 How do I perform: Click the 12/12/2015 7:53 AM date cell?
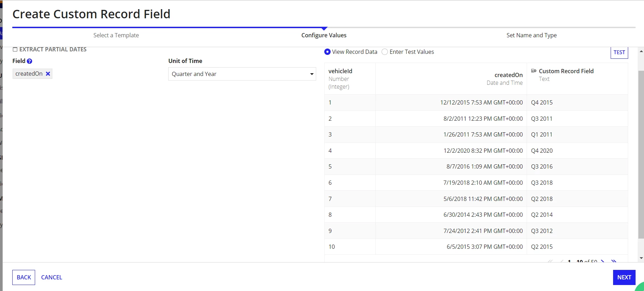[451, 102]
